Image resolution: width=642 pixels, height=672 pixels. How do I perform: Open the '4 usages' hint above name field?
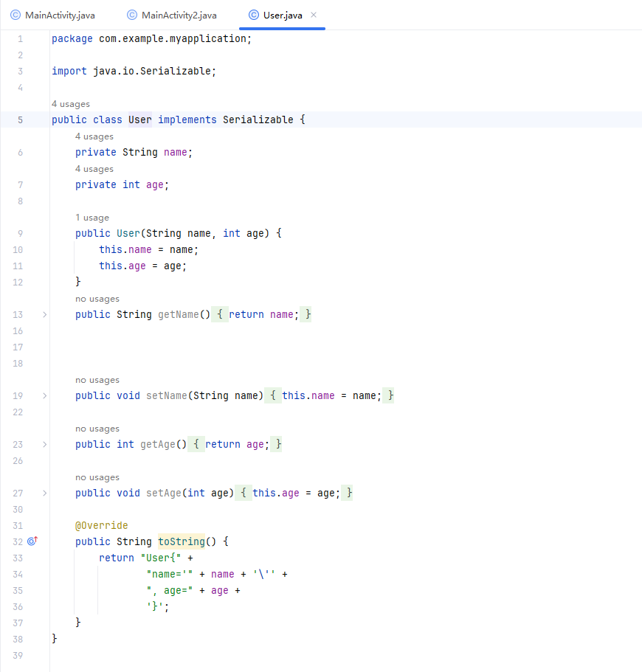click(94, 136)
